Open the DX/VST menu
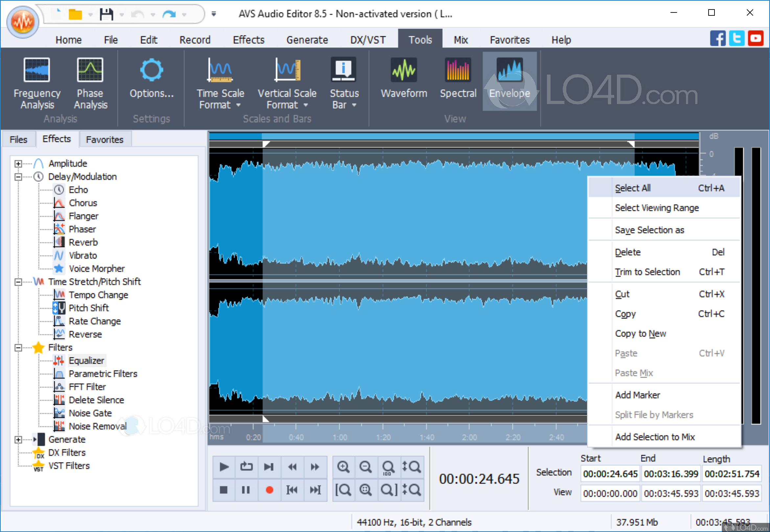Viewport: 770px width, 532px height. pyautogui.click(x=367, y=39)
